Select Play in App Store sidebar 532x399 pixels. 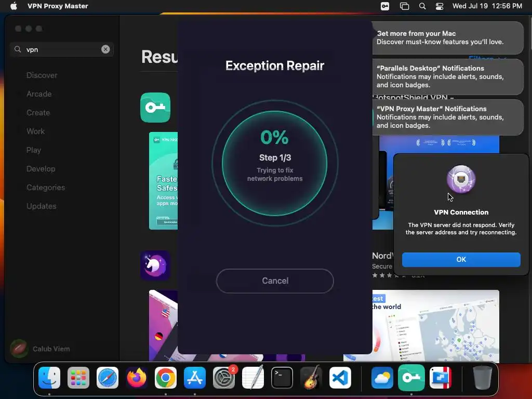[34, 150]
